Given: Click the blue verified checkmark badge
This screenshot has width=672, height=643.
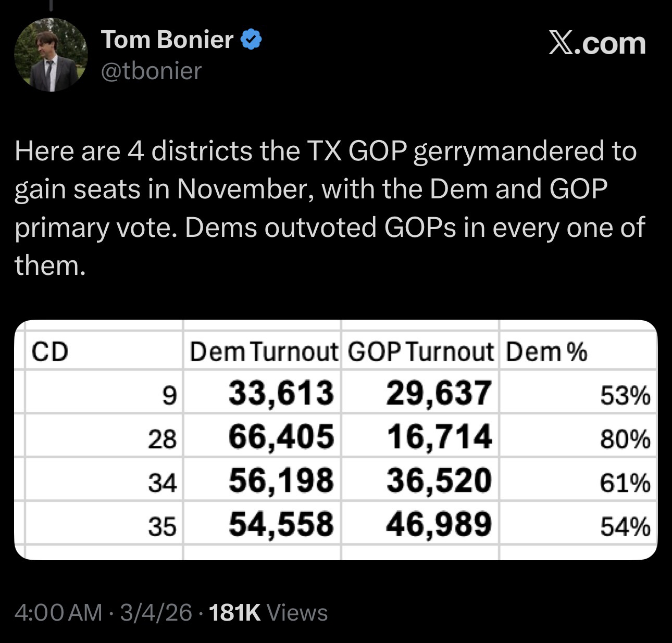Looking at the screenshot, I should [x=252, y=40].
